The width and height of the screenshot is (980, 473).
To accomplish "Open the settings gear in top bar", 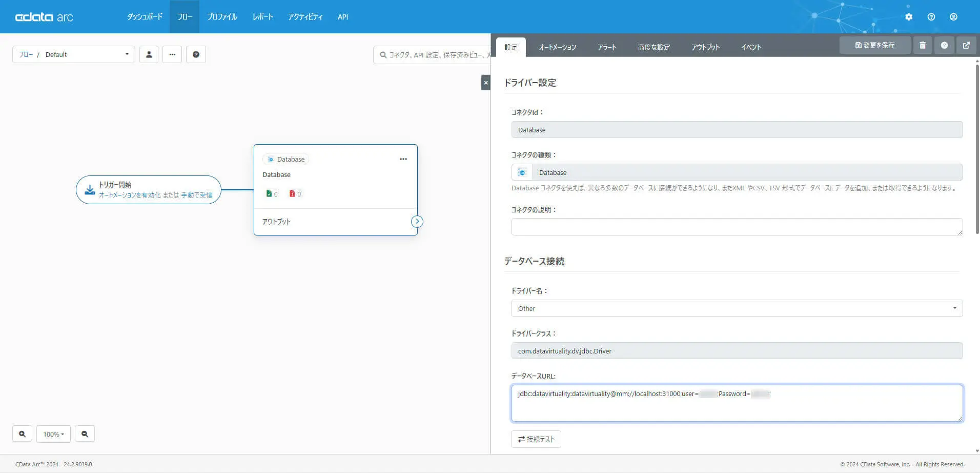I will pos(909,17).
